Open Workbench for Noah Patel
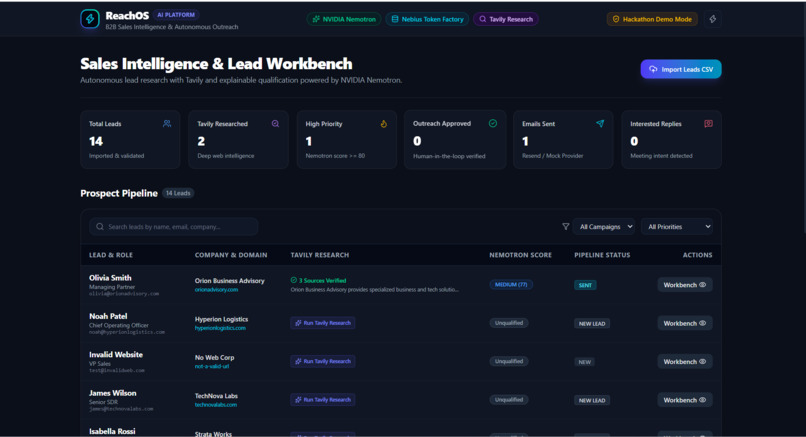Viewport: 806px width, 437px height. (685, 323)
